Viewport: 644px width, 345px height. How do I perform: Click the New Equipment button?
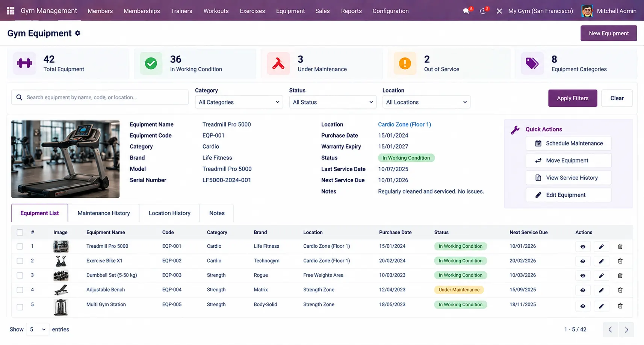(x=609, y=33)
